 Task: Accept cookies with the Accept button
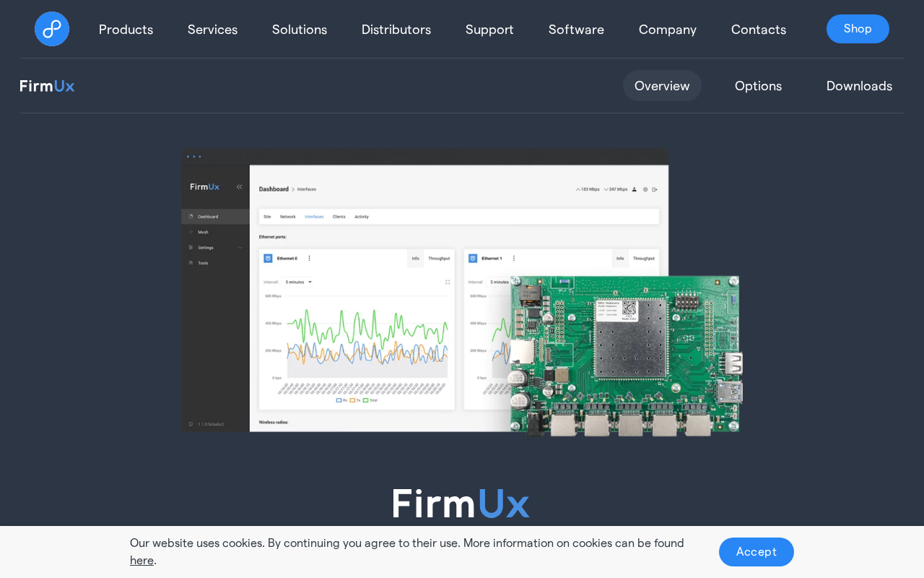click(757, 552)
